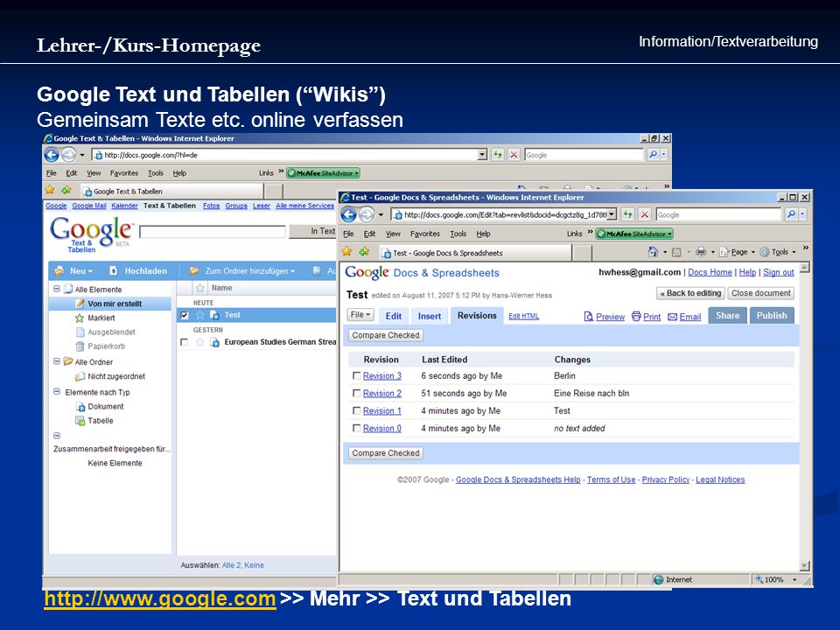Click stop (red X) icon in Text & Tabellen window

pos(514,155)
